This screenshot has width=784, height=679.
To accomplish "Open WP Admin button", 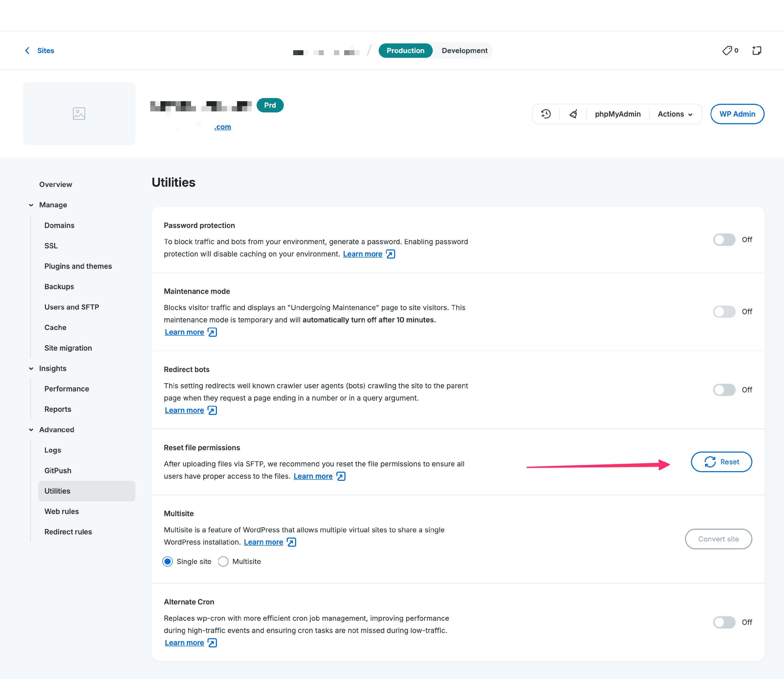I will coord(737,114).
